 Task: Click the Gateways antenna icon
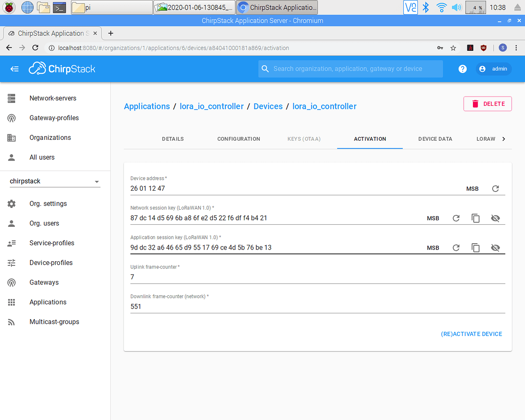(x=12, y=283)
